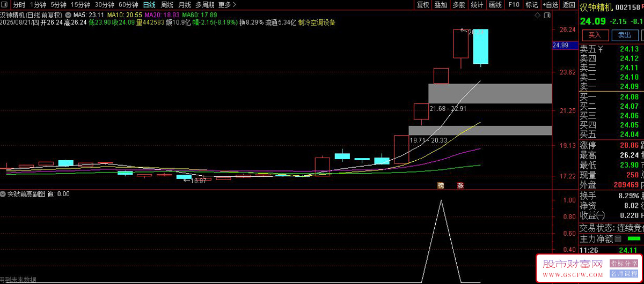Click the green 主力净额 bar
The image size is (644, 284).
pos(633,238)
